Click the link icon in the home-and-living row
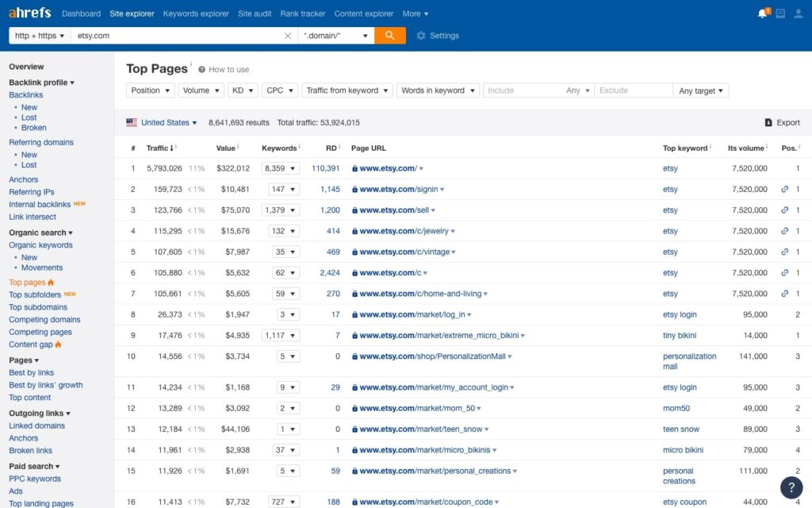 (784, 294)
